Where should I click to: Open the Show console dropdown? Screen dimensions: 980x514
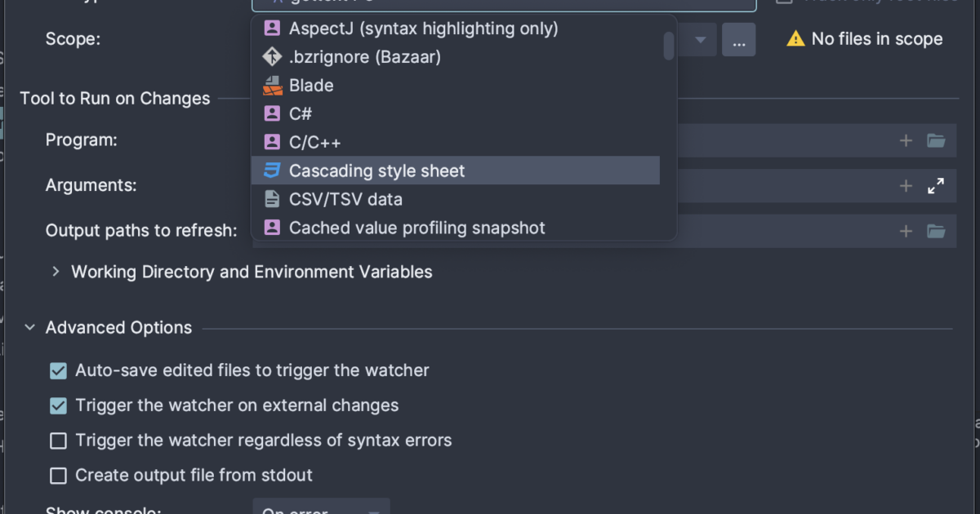click(321, 507)
